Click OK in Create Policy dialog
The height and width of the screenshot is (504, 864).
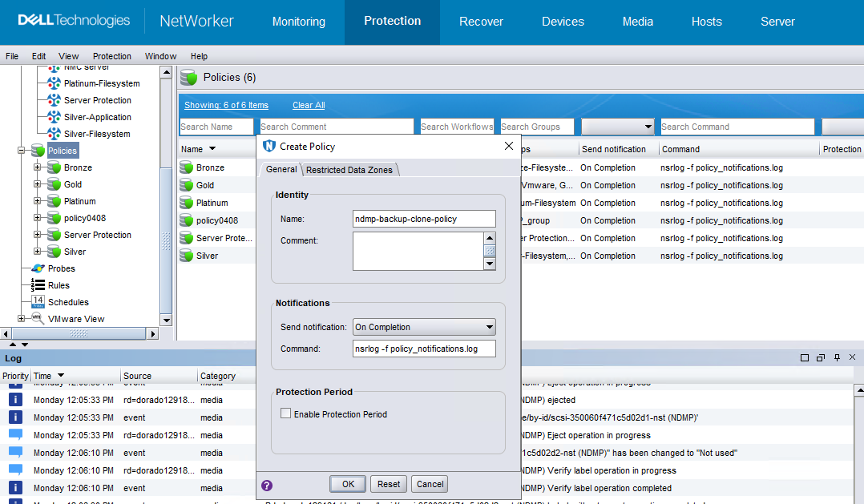tap(348, 484)
